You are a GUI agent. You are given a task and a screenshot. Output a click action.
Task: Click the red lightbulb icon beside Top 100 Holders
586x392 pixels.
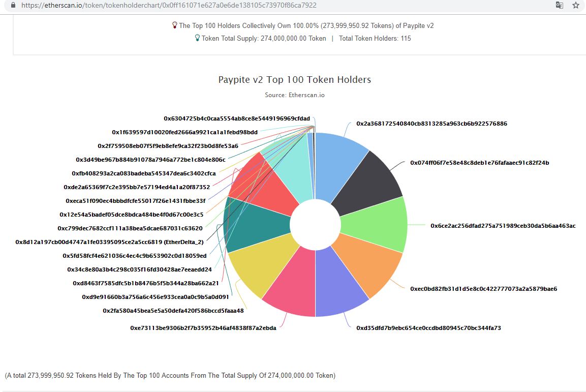174,25
